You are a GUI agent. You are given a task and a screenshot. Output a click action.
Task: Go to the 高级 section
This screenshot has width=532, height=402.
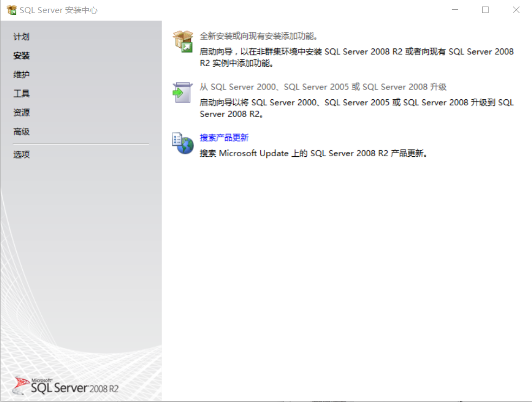click(x=21, y=131)
